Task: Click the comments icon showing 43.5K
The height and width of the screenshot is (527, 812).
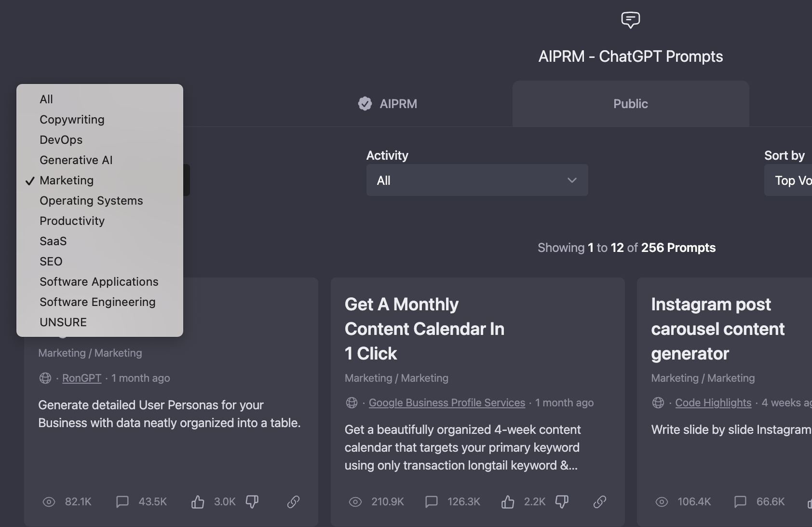Action: pyautogui.click(x=122, y=502)
